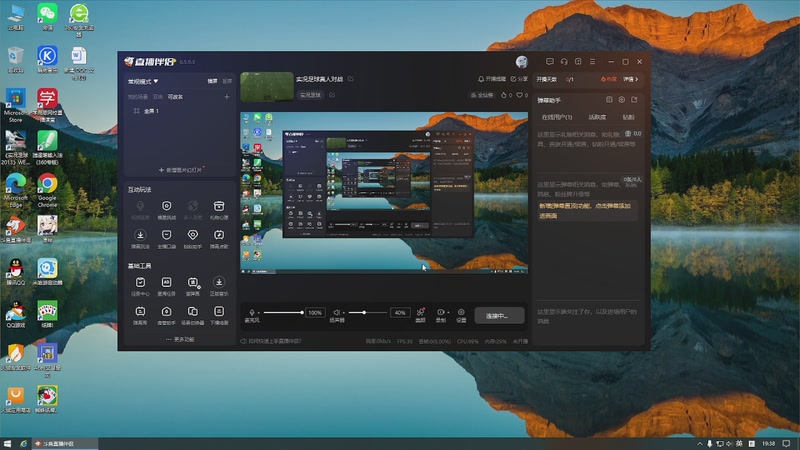The image size is (800, 450).
Task: Click the 录制 record icon
Action: pyautogui.click(x=440, y=312)
